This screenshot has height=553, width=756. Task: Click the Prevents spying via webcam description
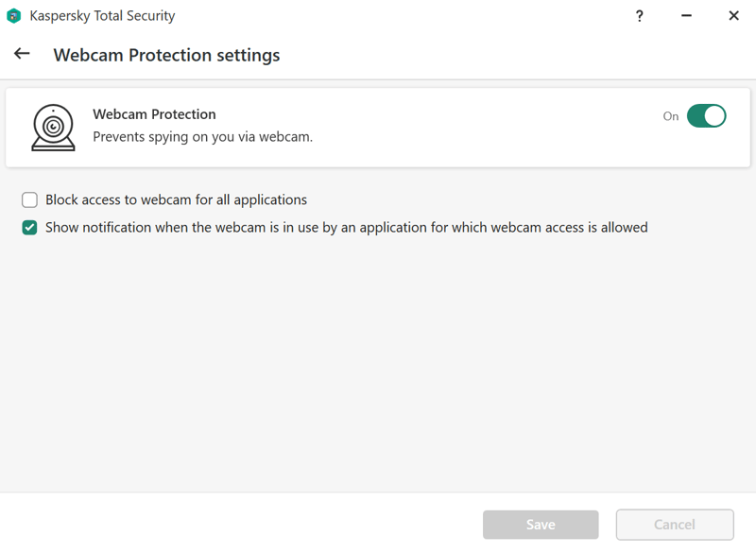[x=202, y=137]
